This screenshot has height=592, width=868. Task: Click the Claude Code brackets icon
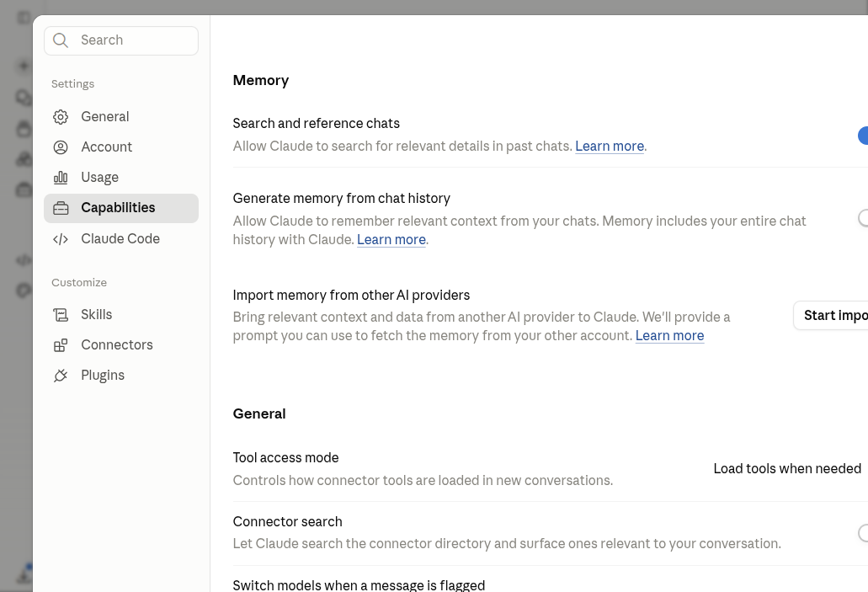[x=61, y=239]
